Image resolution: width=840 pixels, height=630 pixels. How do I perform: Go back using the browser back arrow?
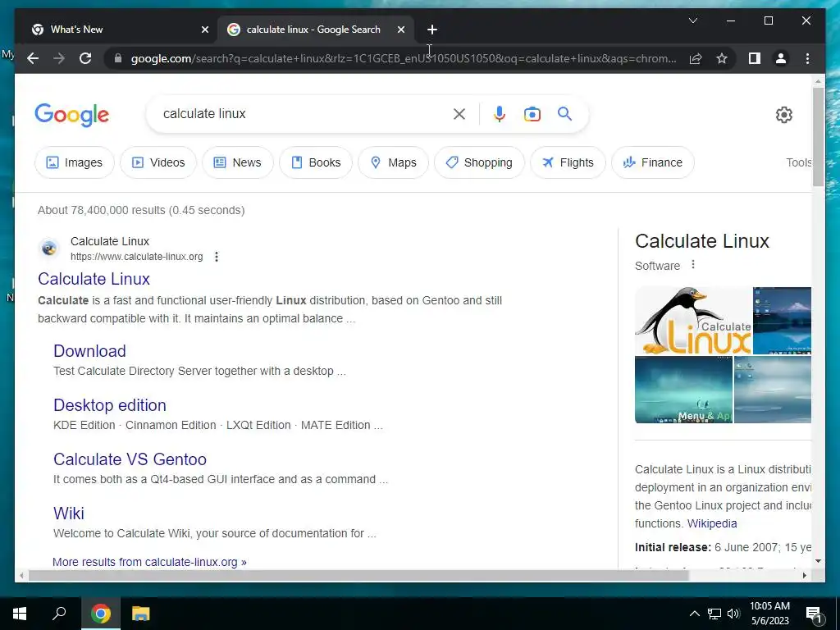33,58
